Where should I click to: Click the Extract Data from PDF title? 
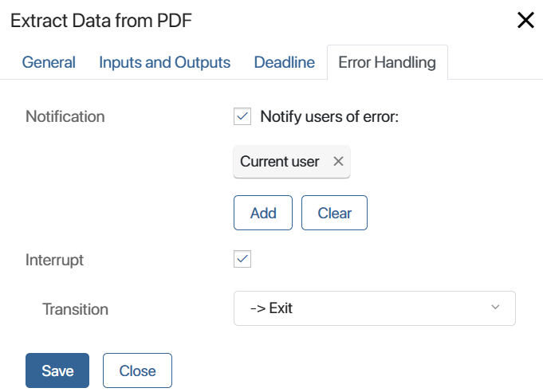click(101, 21)
